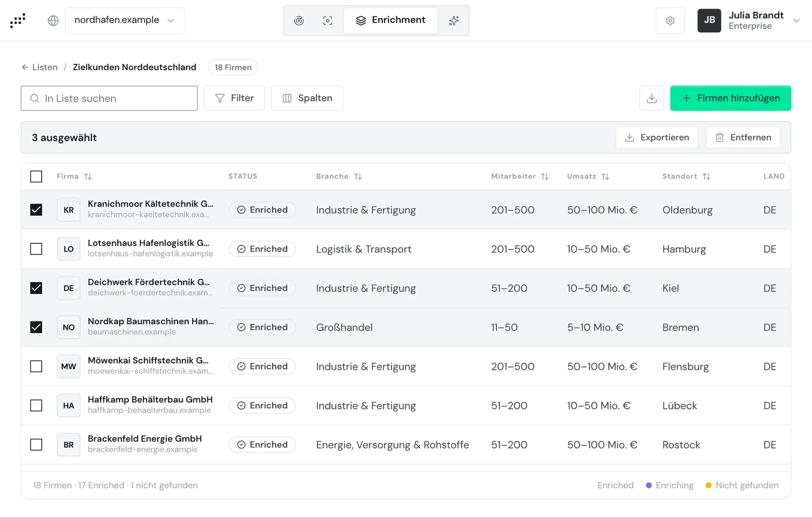Click the In Liste suchen search field
Screen dimensions: 812x517
[109, 98]
